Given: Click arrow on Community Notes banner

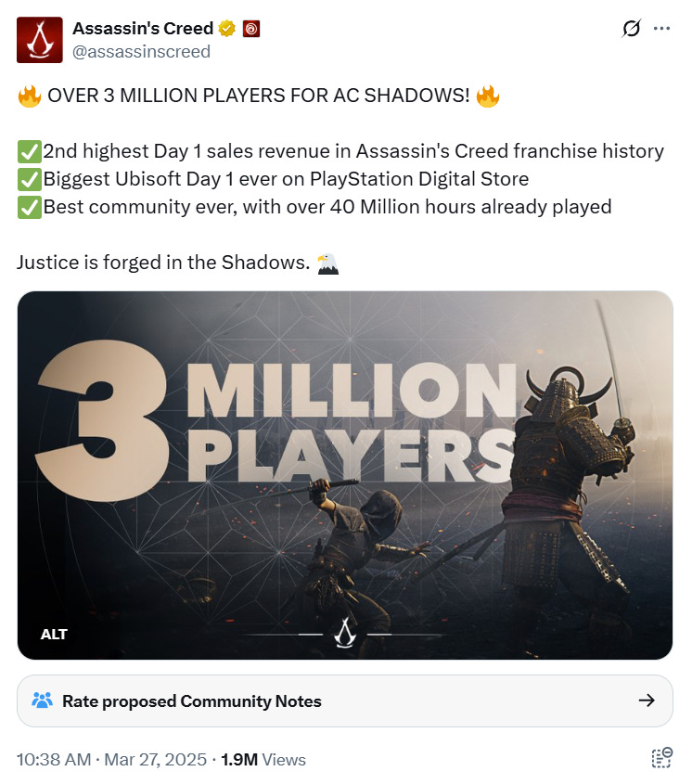Looking at the screenshot, I should tap(647, 700).
